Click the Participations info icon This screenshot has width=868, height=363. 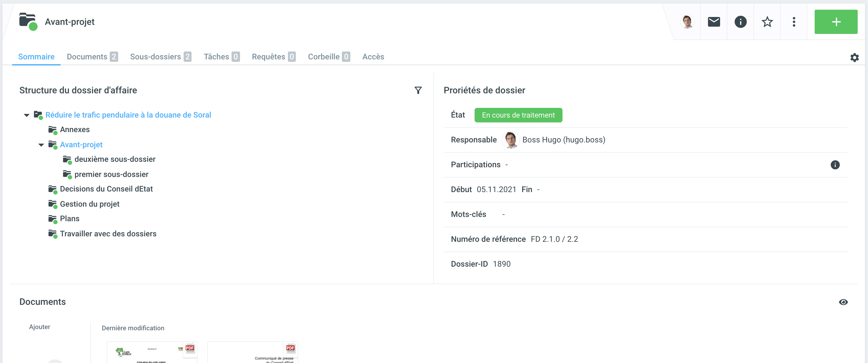coord(835,165)
